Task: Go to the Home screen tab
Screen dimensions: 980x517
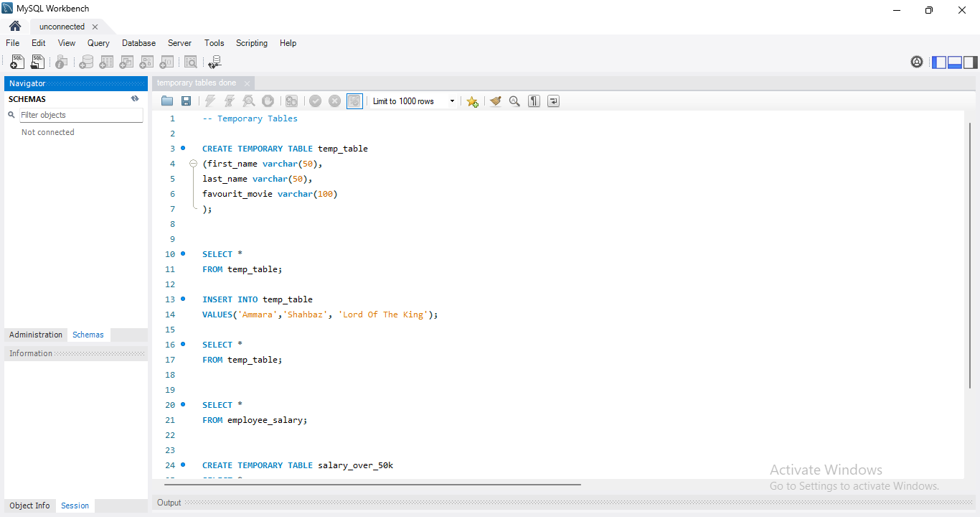Action: pos(15,27)
